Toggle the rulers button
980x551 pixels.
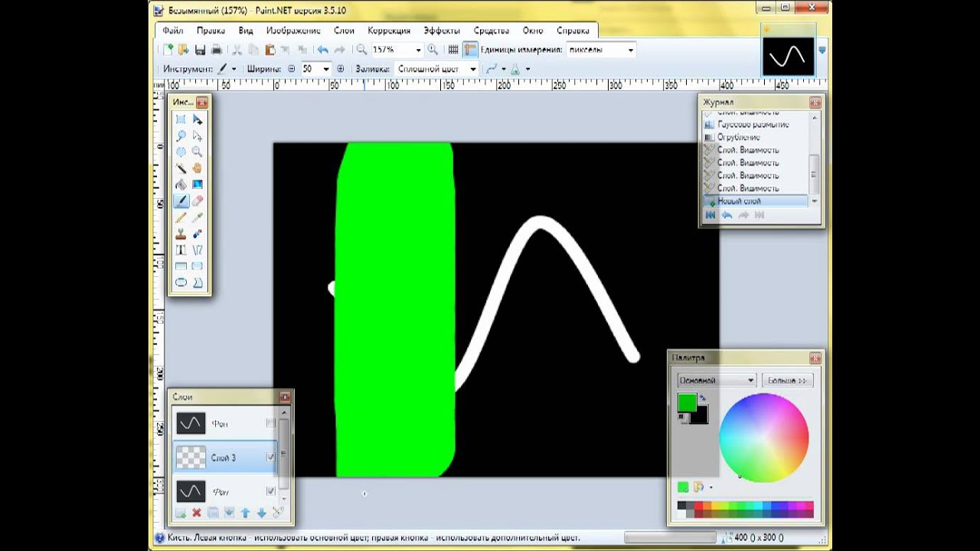(x=470, y=50)
